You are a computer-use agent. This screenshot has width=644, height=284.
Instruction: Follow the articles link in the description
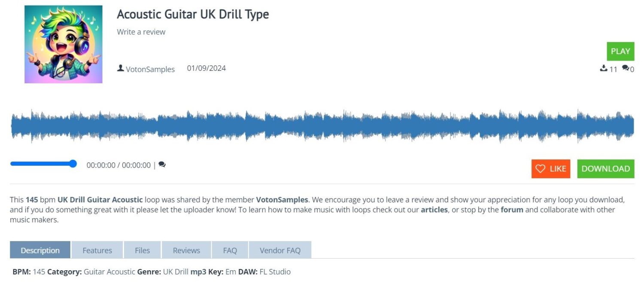point(434,210)
